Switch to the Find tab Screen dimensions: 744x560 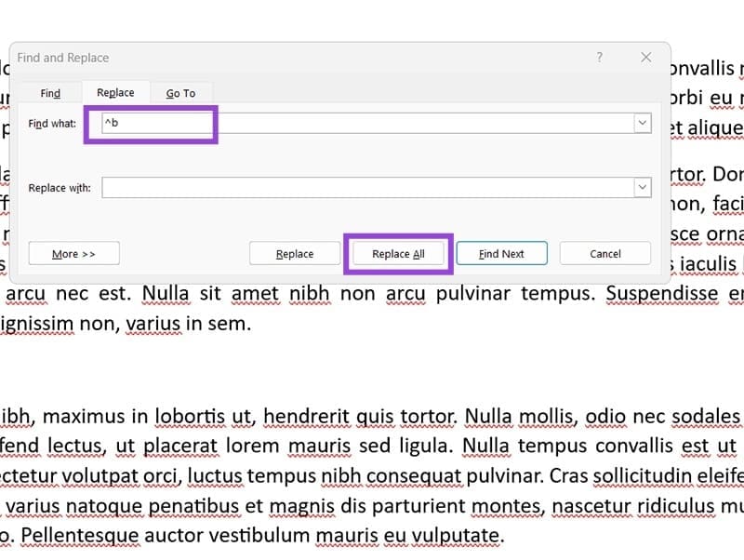click(50, 93)
